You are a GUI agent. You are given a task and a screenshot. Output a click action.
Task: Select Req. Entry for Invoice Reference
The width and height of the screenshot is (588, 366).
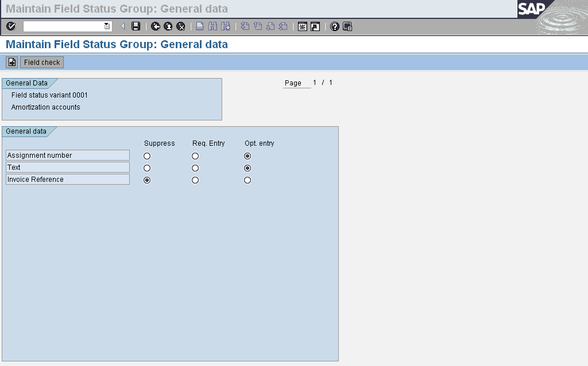coord(195,180)
